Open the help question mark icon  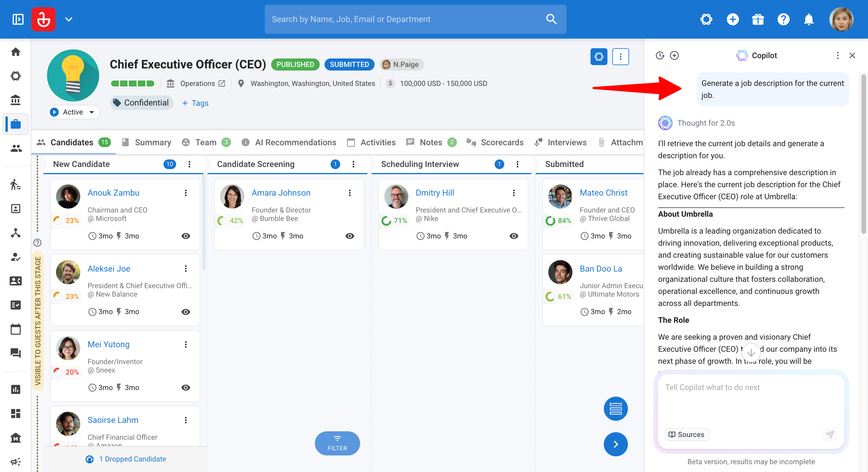(x=784, y=19)
